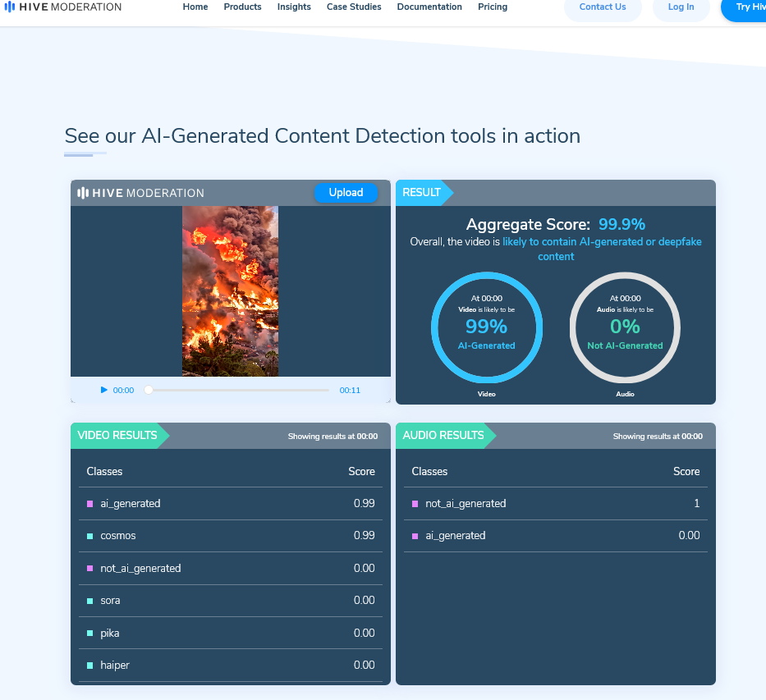Viewport: 766px width, 700px height.
Task: Select the sora class row
Action: click(230, 601)
